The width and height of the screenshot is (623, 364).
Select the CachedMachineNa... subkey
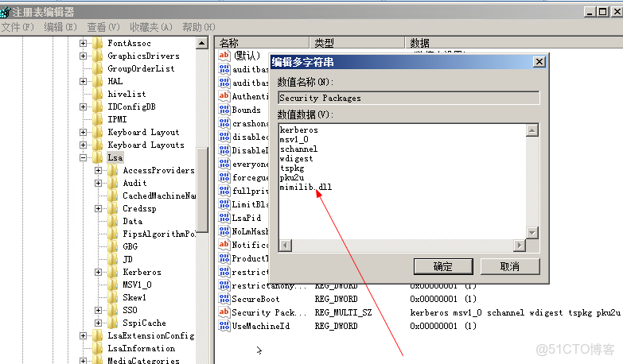(159, 196)
